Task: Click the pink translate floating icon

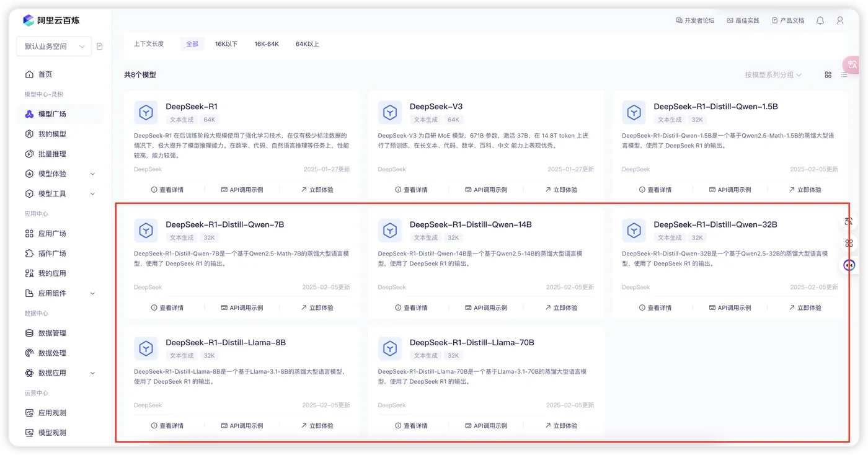Action: (x=851, y=64)
